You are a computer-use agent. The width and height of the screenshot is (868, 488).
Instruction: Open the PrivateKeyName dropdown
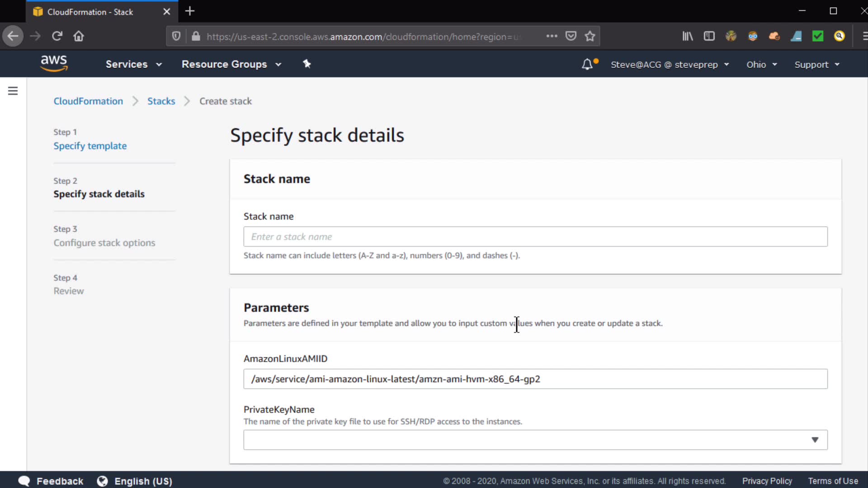click(x=535, y=440)
